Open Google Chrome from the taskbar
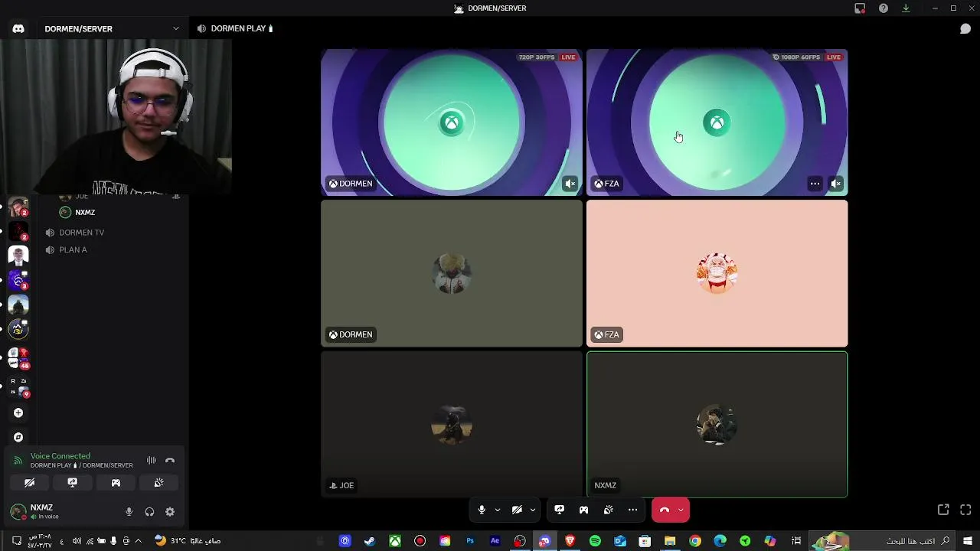The image size is (980, 551). (x=695, y=541)
